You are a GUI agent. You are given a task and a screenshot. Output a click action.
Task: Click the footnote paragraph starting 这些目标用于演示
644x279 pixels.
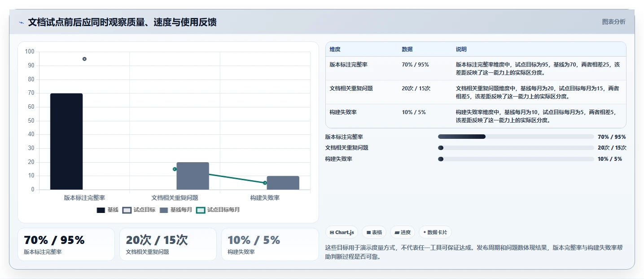[473, 252]
